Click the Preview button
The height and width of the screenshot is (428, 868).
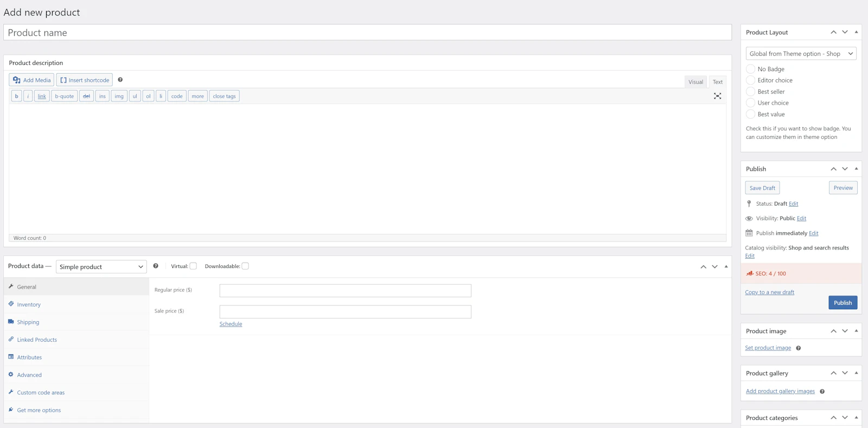[843, 188]
